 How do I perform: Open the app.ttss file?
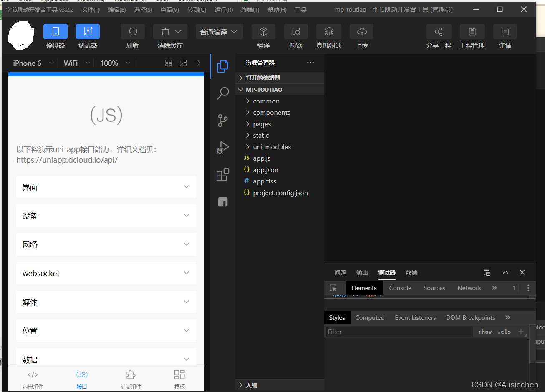[x=280, y=181]
